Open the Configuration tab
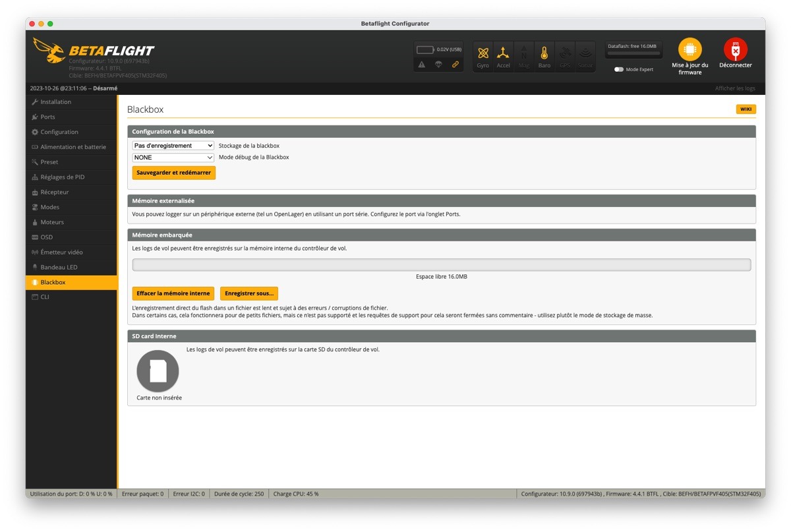The height and width of the screenshot is (532, 791). 71,132
